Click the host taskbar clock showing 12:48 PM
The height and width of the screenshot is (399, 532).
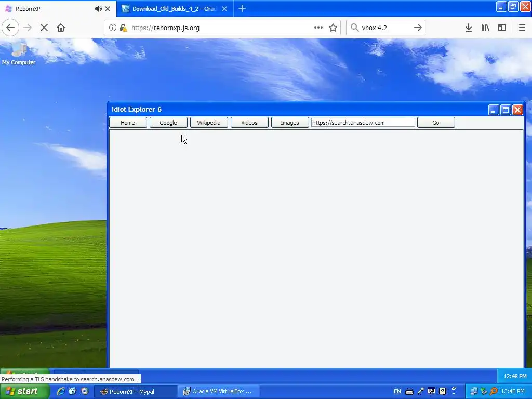point(513,392)
